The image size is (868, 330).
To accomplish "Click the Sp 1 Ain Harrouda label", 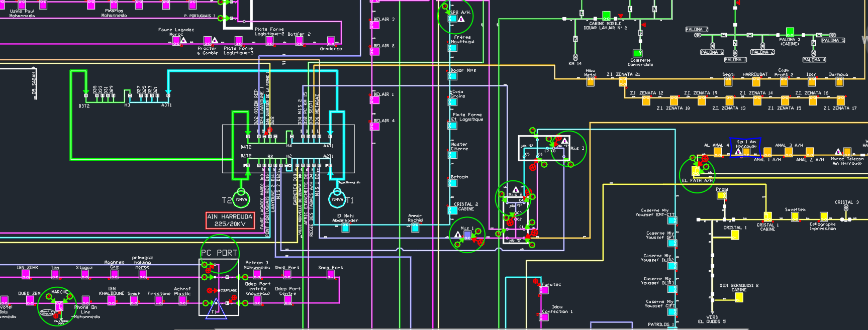I will click(x=746, y=144).
